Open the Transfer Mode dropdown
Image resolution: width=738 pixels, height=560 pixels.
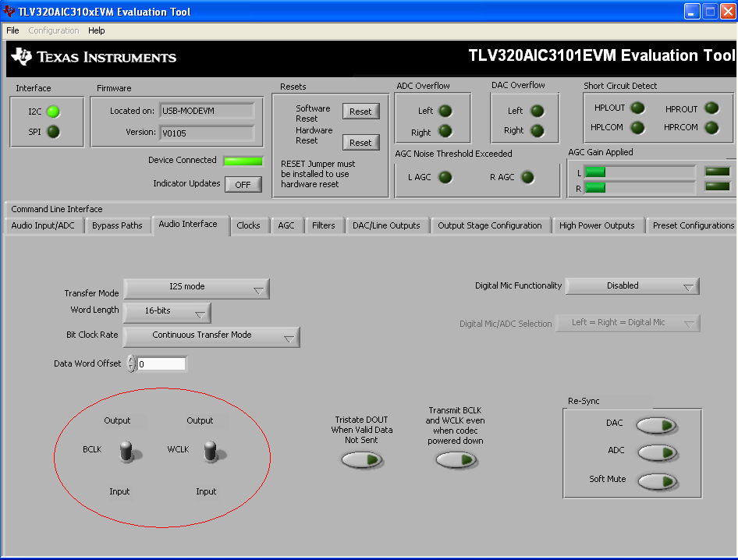(x=197, y=289)
